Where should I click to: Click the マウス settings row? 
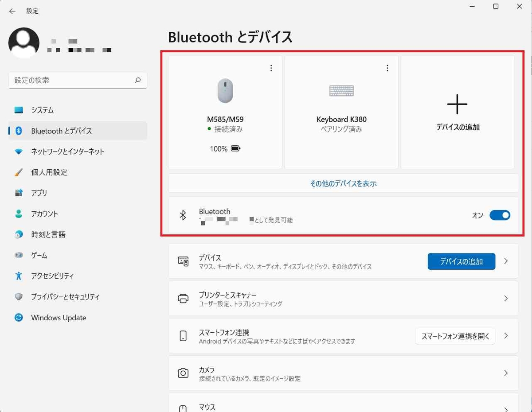pos(343,404)
